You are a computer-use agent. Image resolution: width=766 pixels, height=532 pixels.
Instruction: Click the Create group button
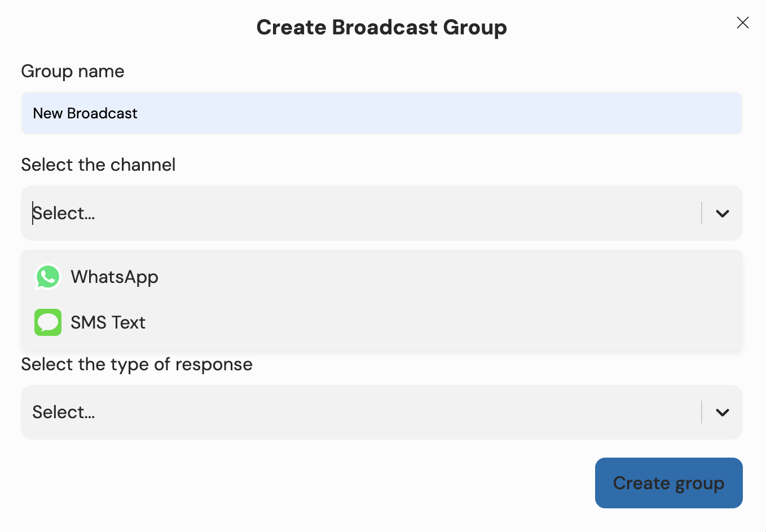(x=669, y=483)
